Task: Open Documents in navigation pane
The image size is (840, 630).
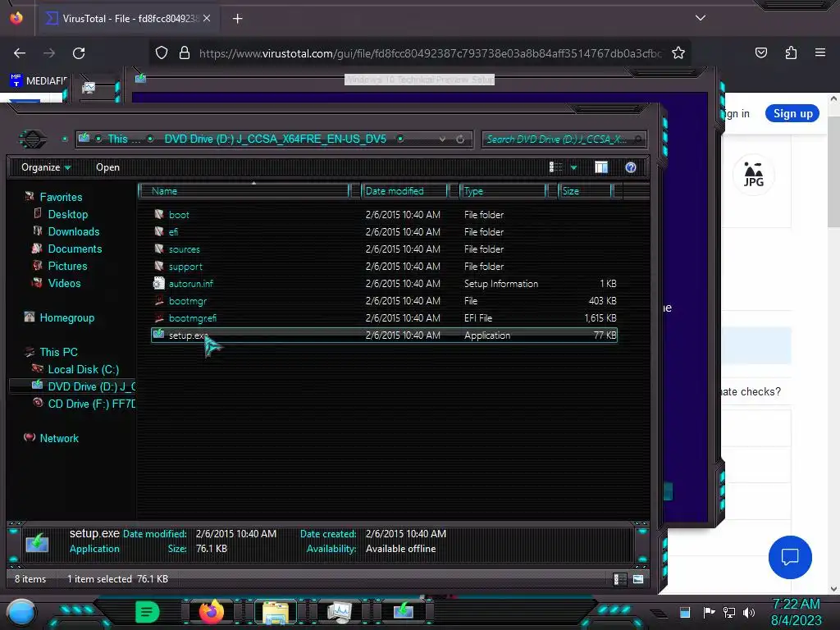Action: (x=75, y=249)
